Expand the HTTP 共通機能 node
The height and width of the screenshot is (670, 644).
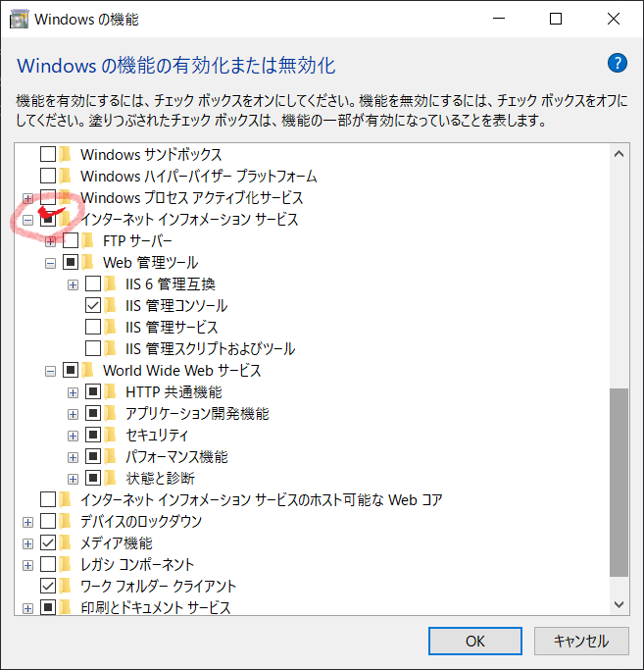74,392
